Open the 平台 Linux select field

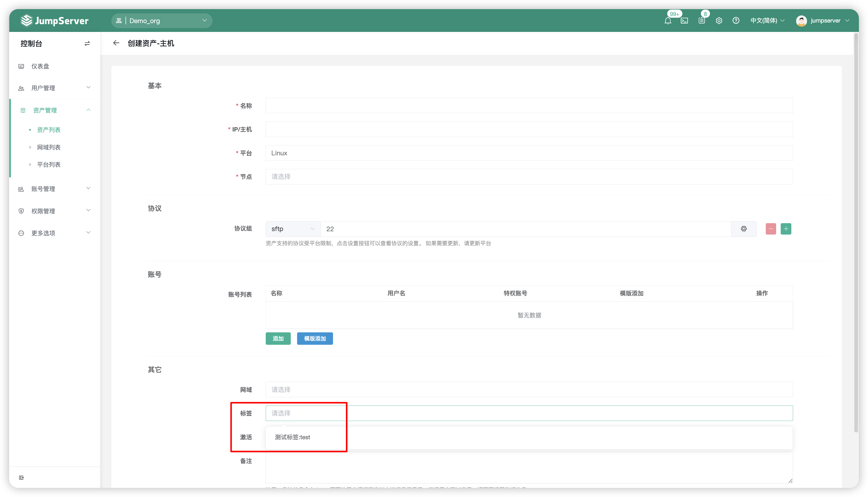(529, 153)
